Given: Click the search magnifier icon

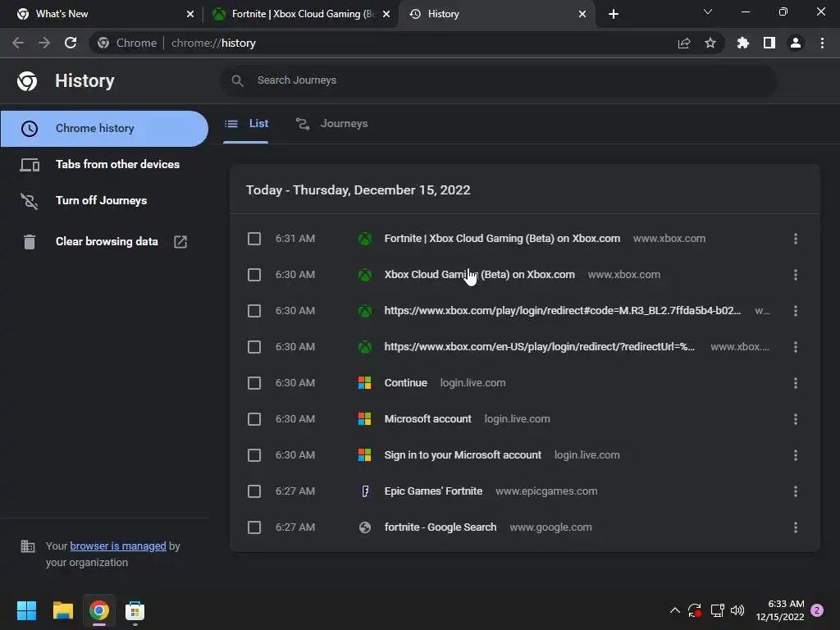Looking at the screenshot, I should tap(237, 80).
